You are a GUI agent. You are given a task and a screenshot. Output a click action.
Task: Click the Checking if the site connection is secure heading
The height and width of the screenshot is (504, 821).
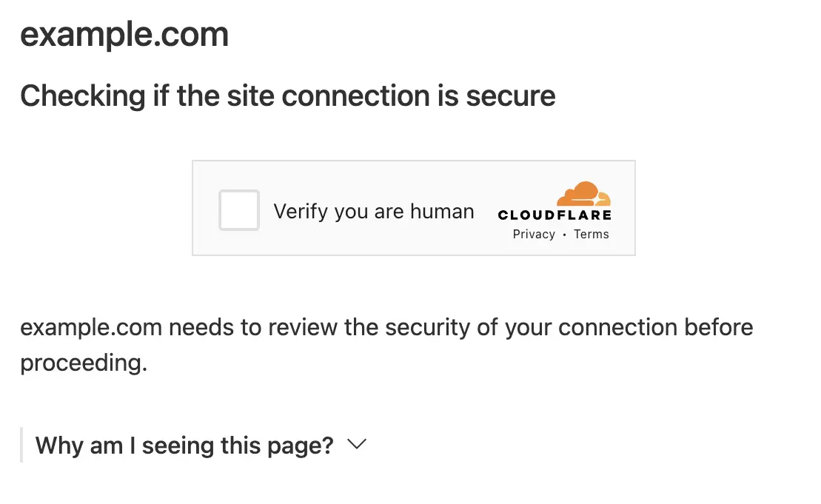287,95
